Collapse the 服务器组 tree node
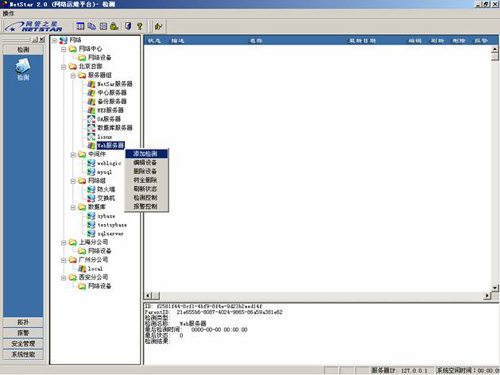The height and width of the screenshot is (375, 500). [73, 76]
